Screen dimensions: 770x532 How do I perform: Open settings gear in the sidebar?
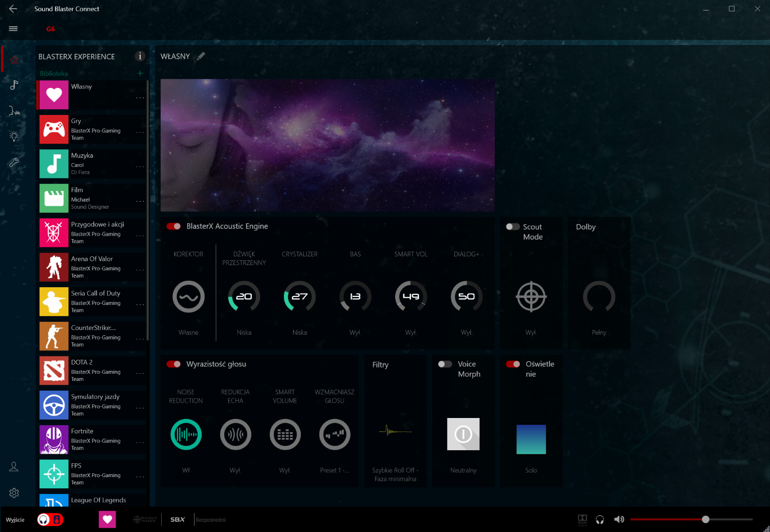[14, 493]
